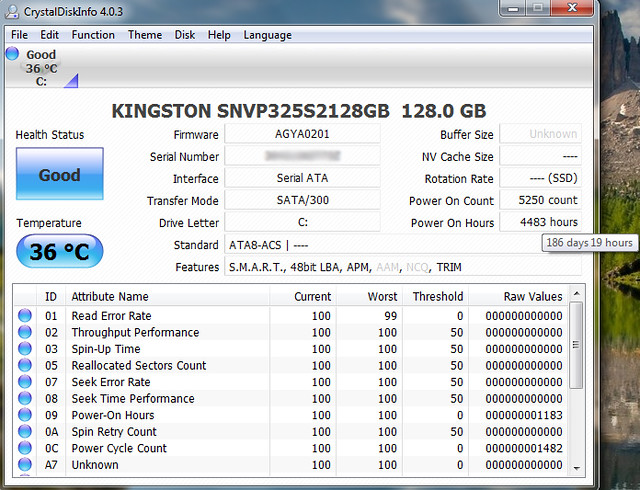Image resolution: width=640 pixels, height=490 pixels.
Task: Click the Rotation Rate ---- (SSD) field
Action: (x=540, y=178)
